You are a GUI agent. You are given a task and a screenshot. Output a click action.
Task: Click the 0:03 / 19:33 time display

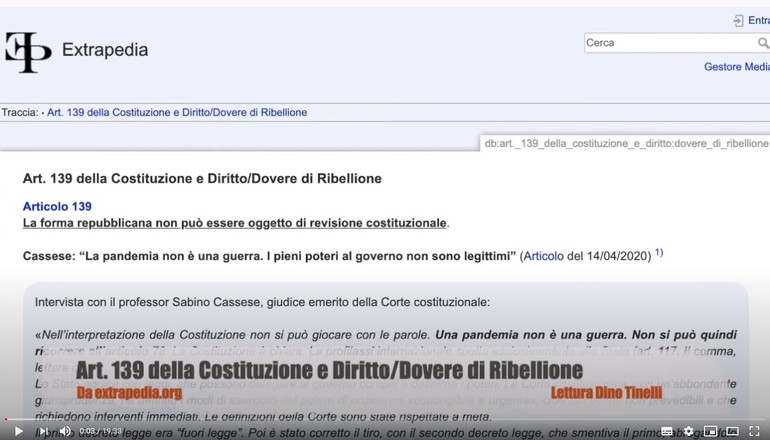tap(101, 431)
